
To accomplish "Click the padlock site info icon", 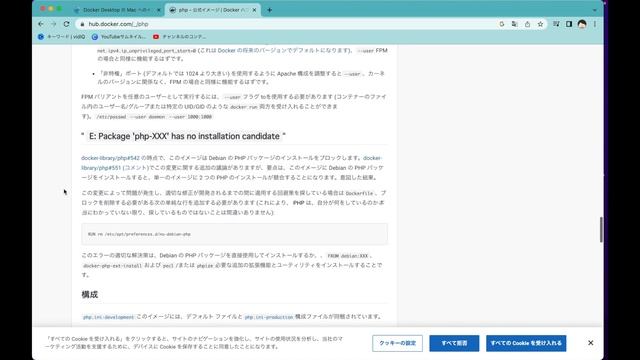I will (x=82, y=24).
